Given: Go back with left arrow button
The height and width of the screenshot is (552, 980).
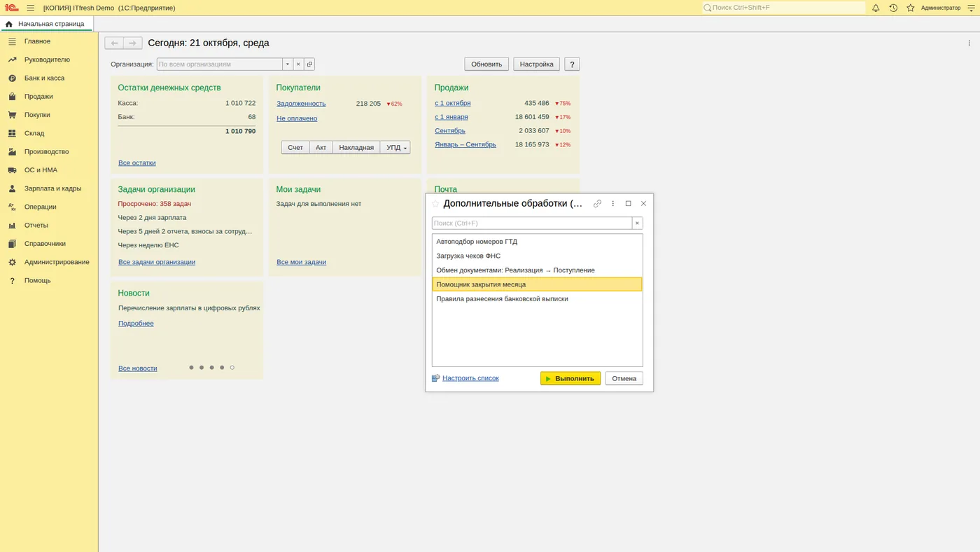Looking at the screenshot, I should [x=114, y=43].
